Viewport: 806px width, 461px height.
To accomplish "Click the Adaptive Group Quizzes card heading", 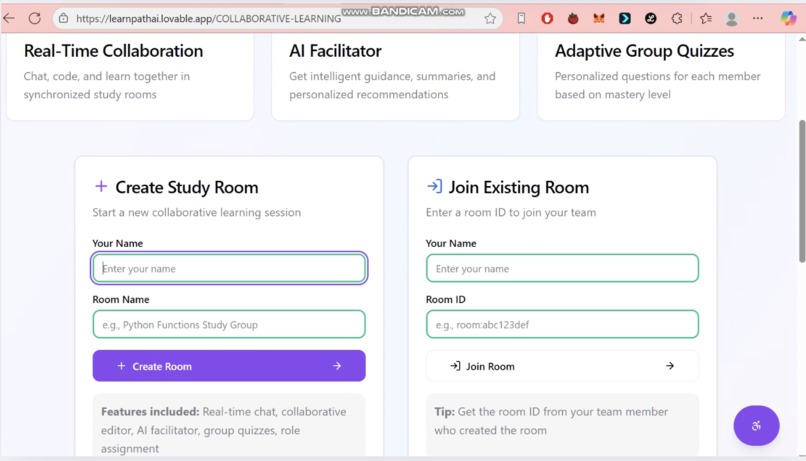I will (x=644, y=51).
